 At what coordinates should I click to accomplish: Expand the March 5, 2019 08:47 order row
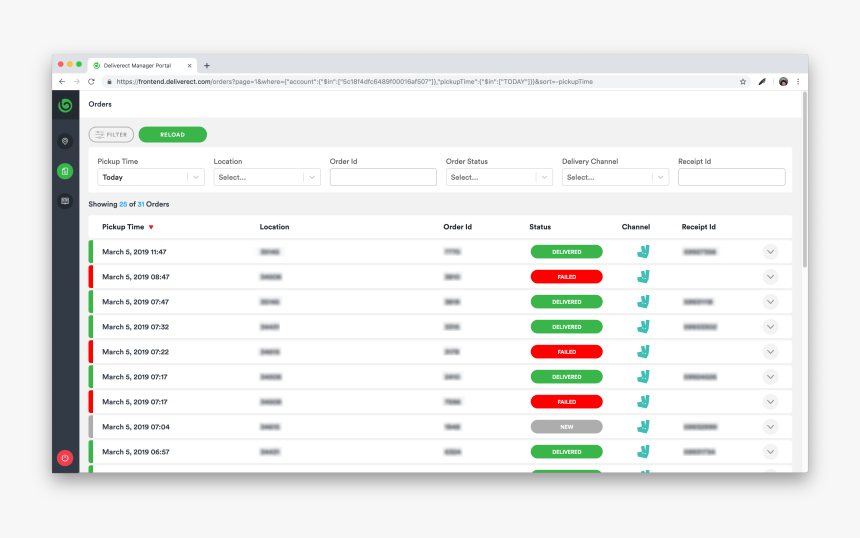[771, 277]
